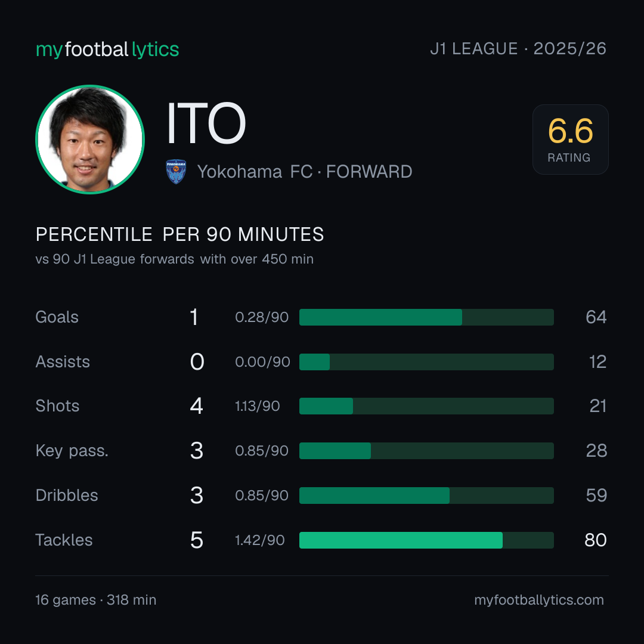Click the Yokohama FC club crest icon

[176, 172]
